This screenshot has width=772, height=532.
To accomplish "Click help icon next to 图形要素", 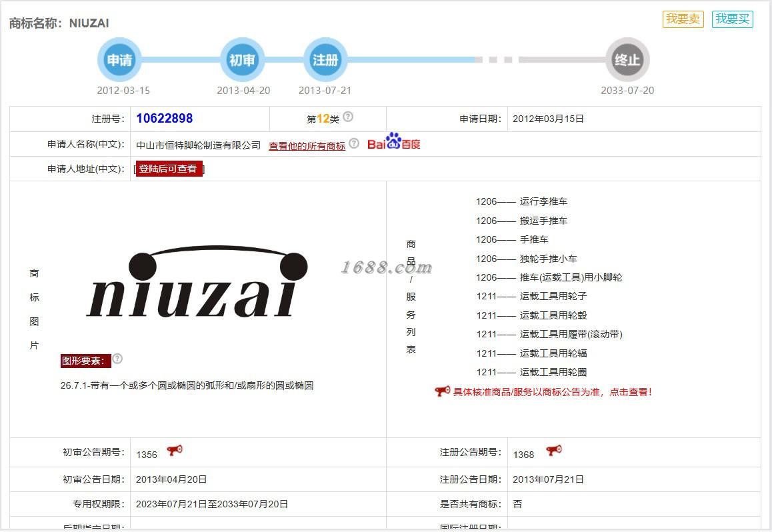I will click(x=118, y=359).
